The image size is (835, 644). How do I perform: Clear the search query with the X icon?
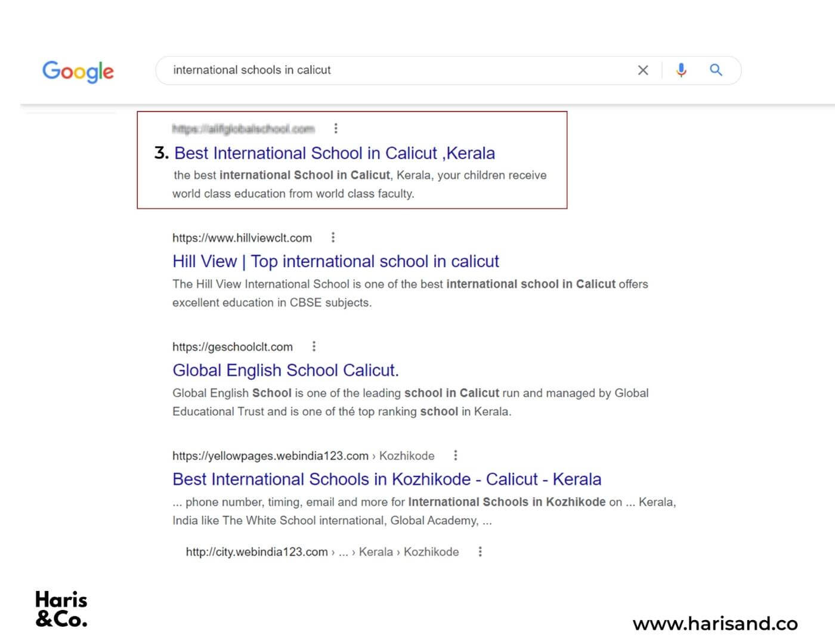643,70
